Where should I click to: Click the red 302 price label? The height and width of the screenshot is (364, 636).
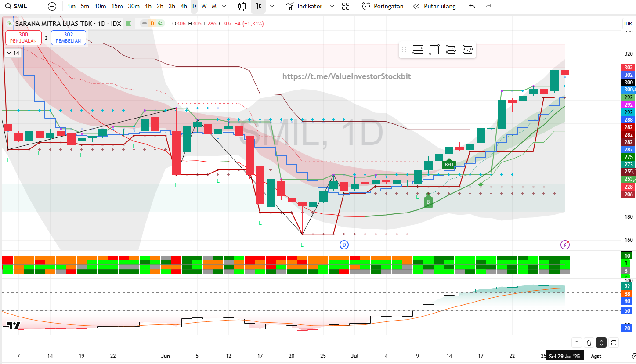629,68
